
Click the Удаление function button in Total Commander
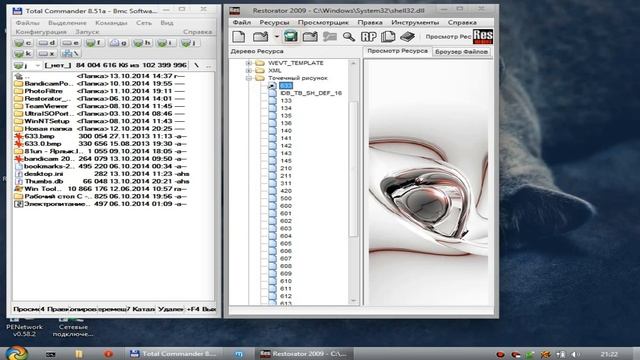point(171,309)
